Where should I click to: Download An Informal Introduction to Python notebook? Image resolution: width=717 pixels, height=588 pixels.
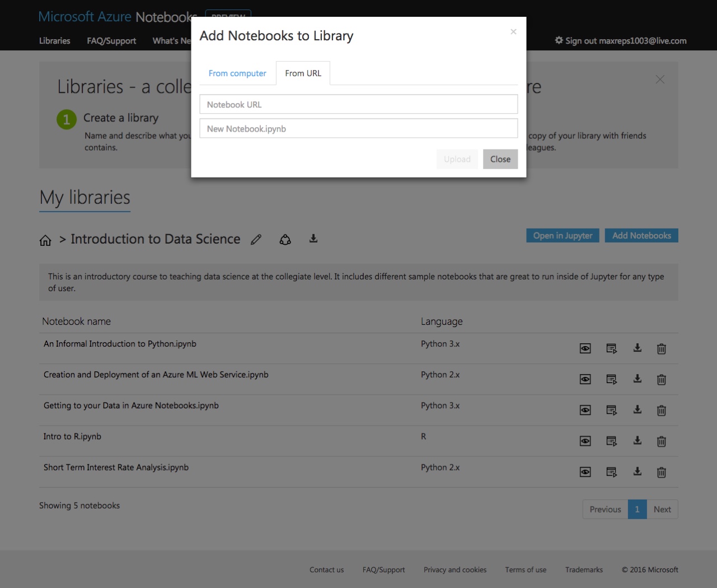tap(637, 348)
